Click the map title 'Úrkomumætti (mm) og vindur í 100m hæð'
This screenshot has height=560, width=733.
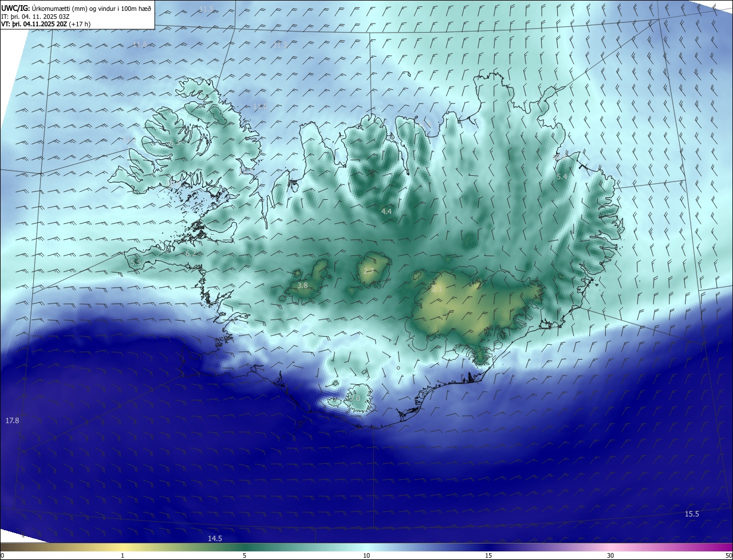[x=90, y=8]
